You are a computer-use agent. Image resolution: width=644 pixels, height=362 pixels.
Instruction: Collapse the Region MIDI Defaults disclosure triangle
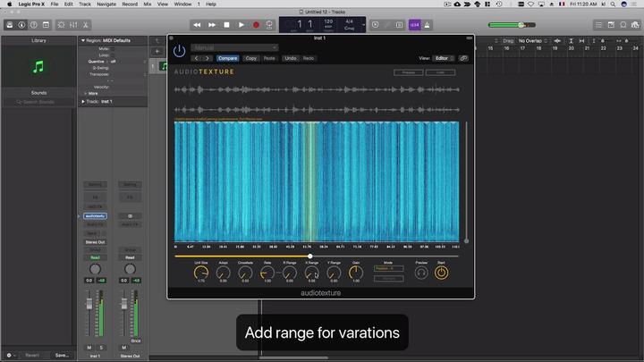[83, 40]
